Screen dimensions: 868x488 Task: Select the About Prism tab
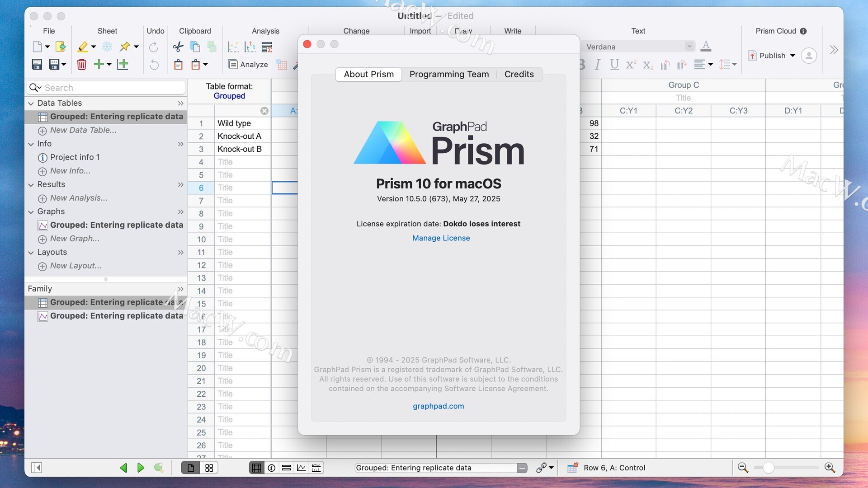(368, 74)
